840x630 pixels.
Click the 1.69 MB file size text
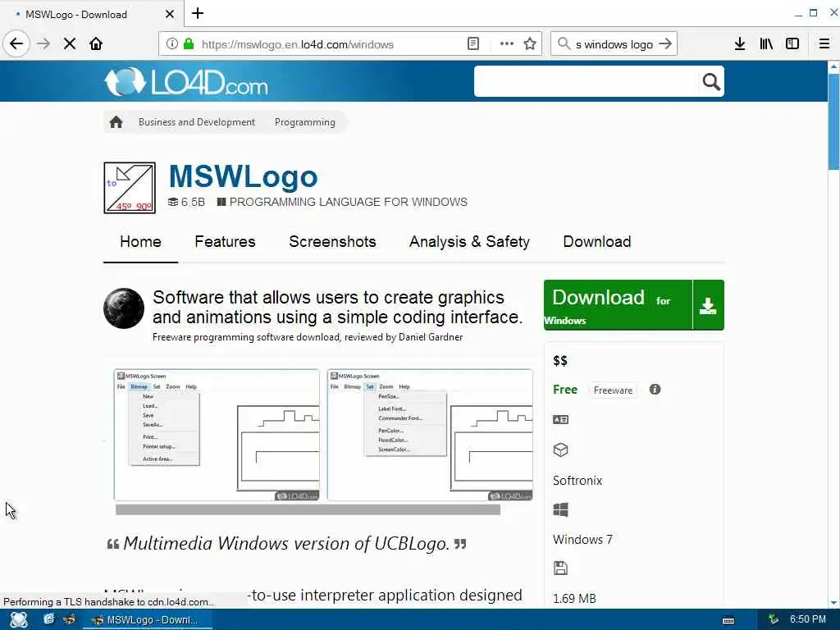(x=574, y=598)
